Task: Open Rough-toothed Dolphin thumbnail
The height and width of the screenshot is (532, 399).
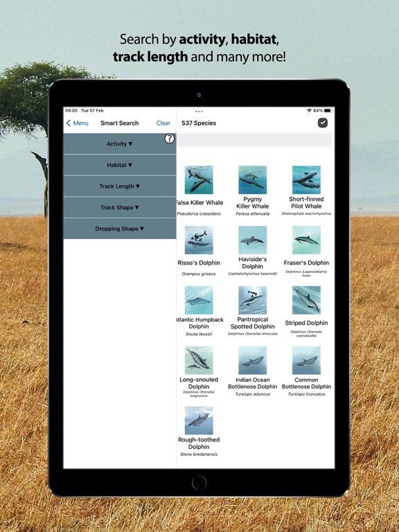Action: [x=199, y=420]
